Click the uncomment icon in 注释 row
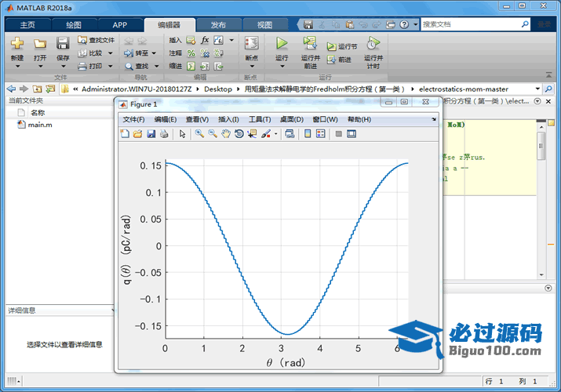The height and width of the screenshot is (392, 561). pos(205,53)
